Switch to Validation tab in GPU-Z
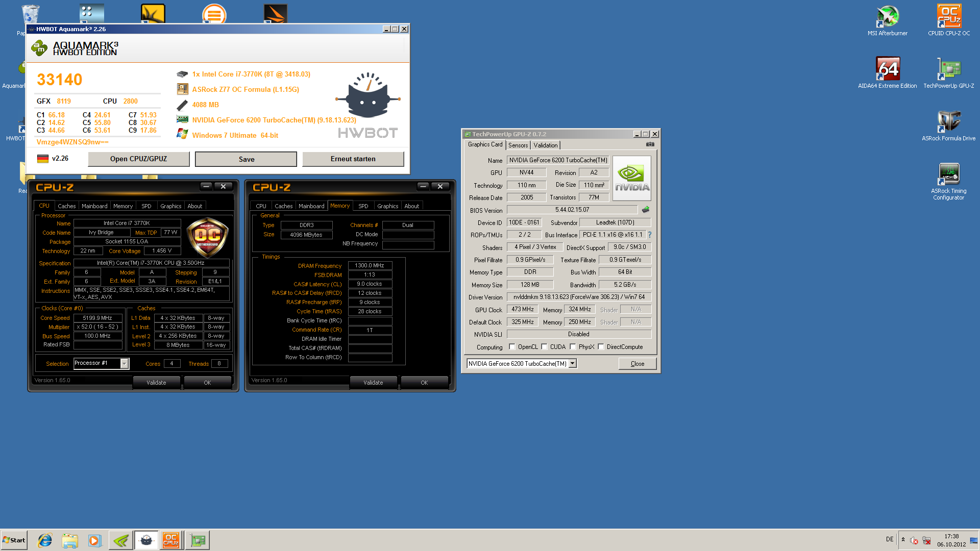The height and width of the screenshot is (551, 980). [546, 145]
